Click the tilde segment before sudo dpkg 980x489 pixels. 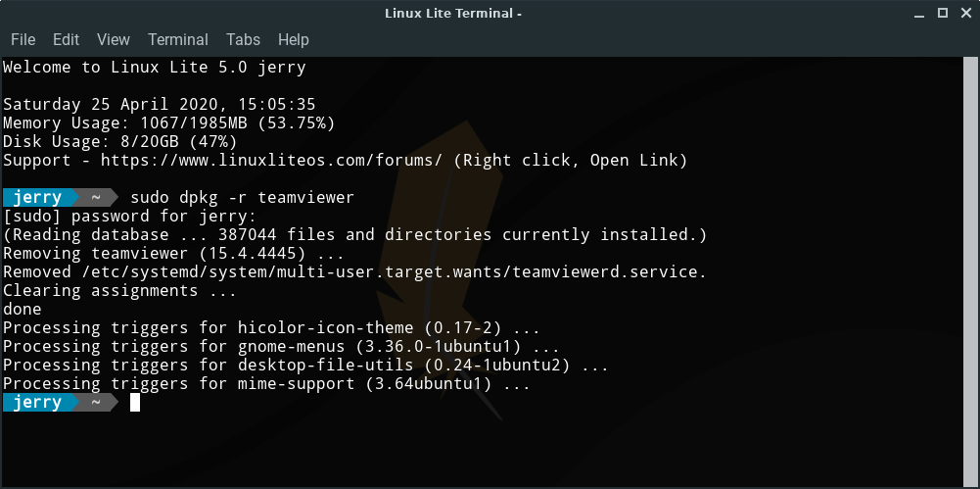click(x=96, y=198)
